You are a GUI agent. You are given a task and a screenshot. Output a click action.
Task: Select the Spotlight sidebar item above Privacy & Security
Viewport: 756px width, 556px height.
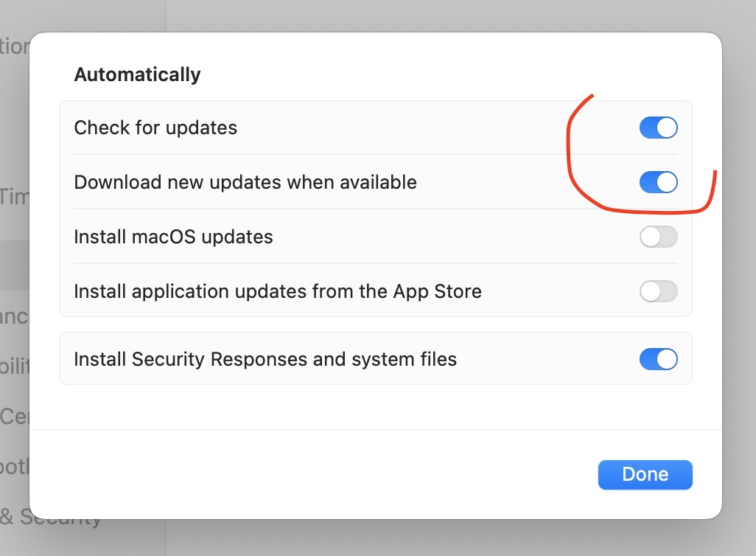(13, 467)
